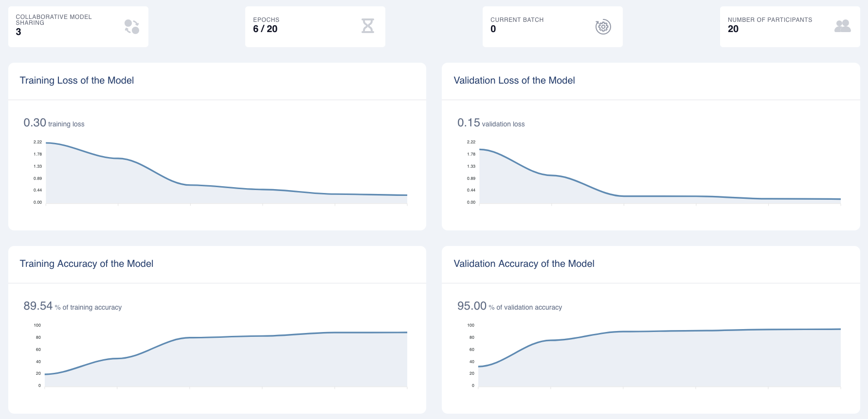Select the Current Batch card

552,27
